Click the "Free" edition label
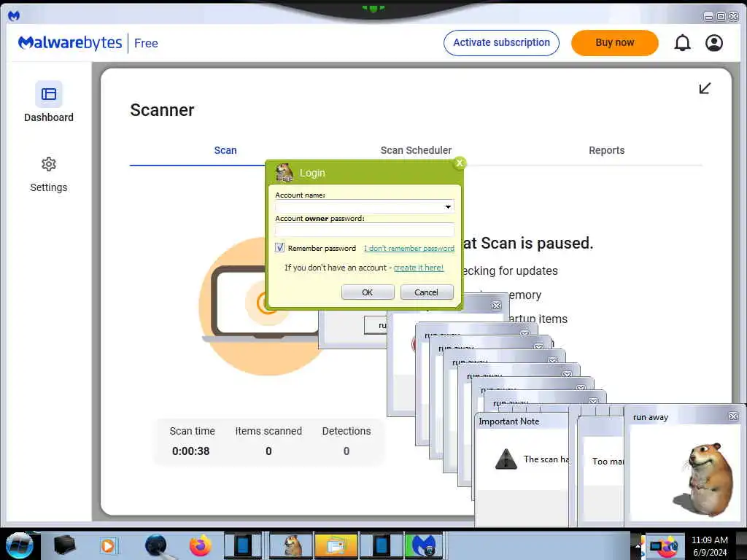Screen dimensions: 747x560 click(146, 43)
